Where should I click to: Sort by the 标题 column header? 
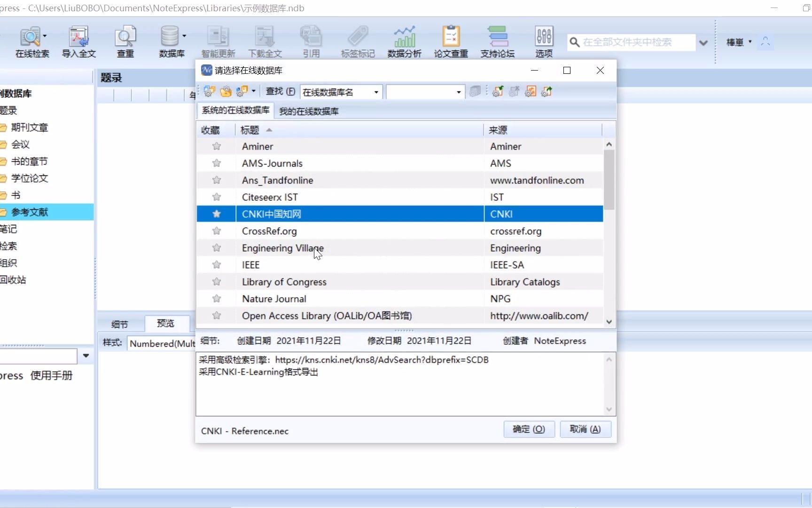tap(359, 130)
